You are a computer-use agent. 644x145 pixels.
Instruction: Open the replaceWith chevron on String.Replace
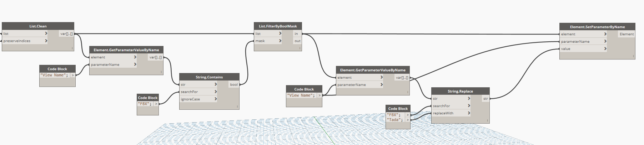tap(469, 113)
